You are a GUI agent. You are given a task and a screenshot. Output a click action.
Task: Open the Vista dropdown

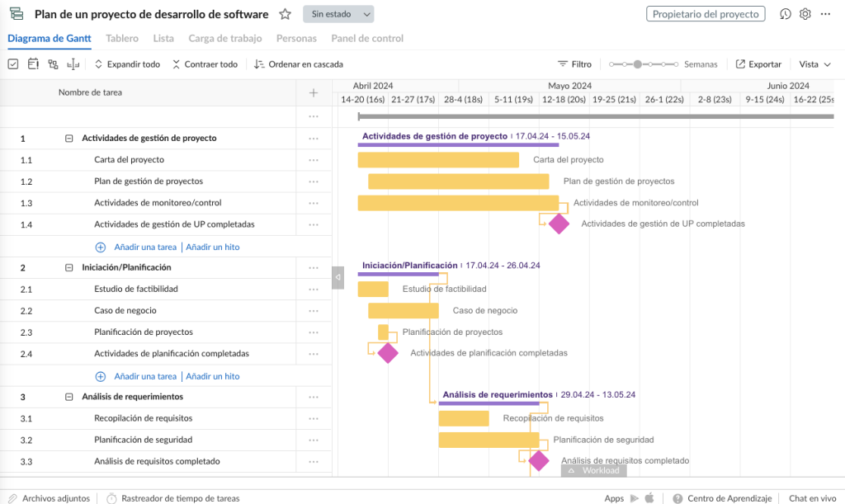coord(814,64)
